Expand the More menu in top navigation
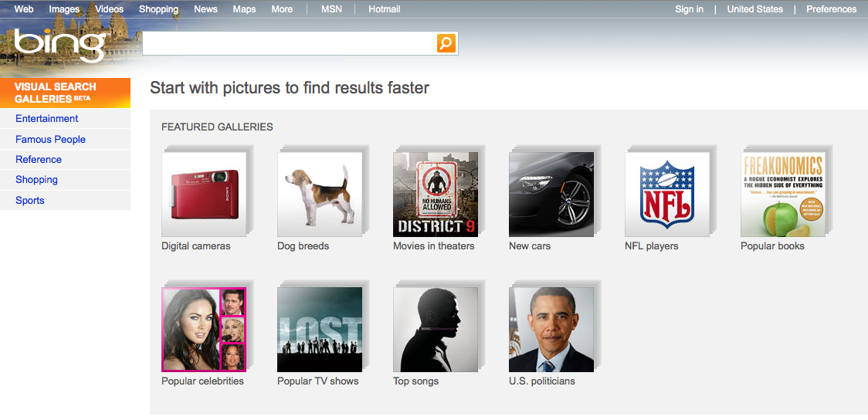The height and width of the screenshot is (420, 868). coord(282,9)
